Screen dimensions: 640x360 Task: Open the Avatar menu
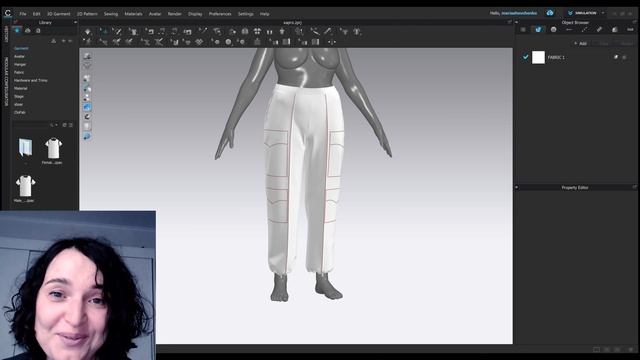(155, 14)
